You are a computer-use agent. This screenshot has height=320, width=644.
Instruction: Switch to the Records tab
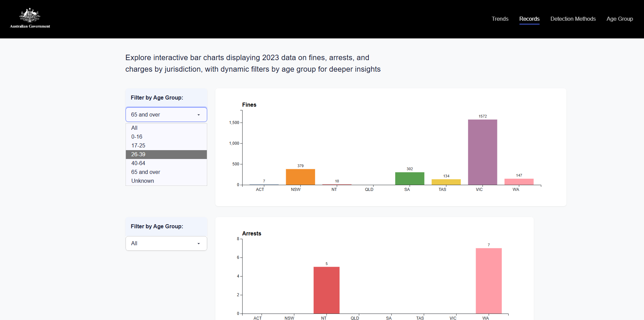click(x=529, y=19)
